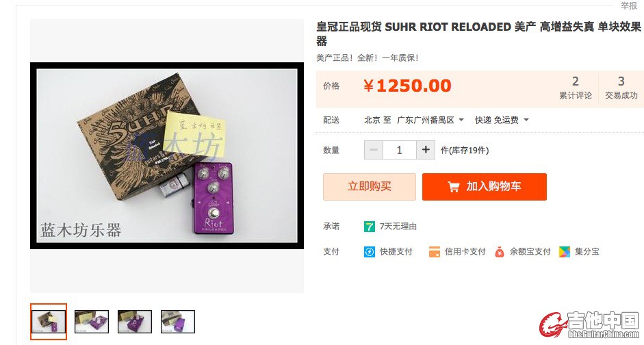Select the third product thumbnail
Image resolution: width=644 pixels, height=345 pixels.
pyautogui.click(x=135, y=322)
